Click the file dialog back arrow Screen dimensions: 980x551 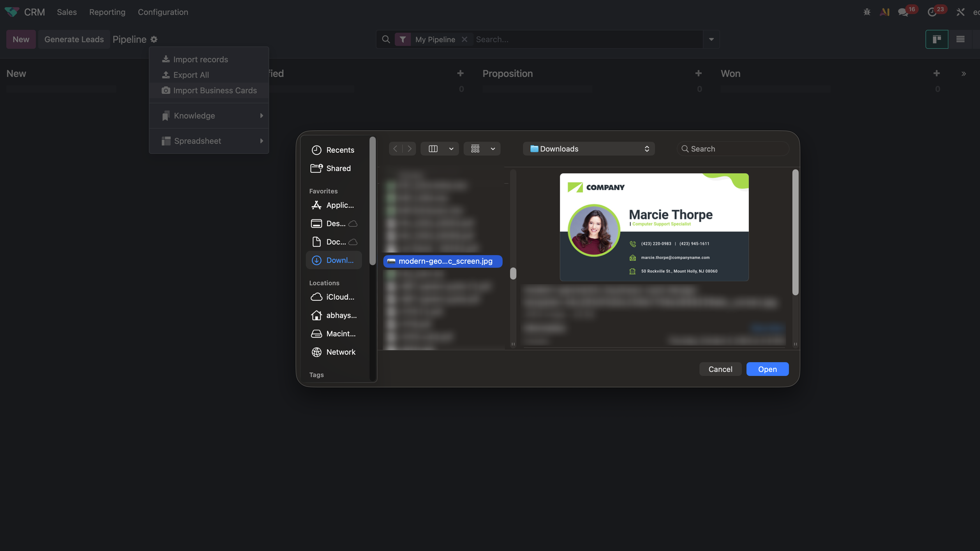pyautogui.click(x=395, y=149)
